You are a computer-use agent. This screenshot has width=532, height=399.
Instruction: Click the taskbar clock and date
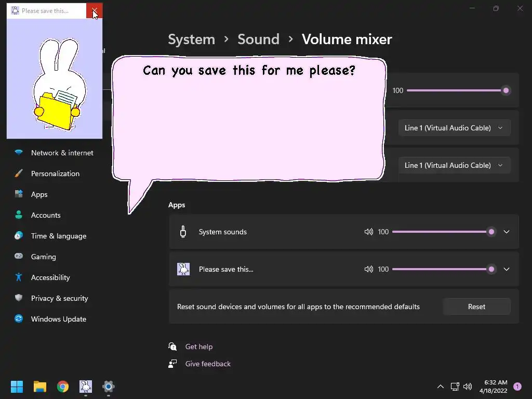[494, 387]
